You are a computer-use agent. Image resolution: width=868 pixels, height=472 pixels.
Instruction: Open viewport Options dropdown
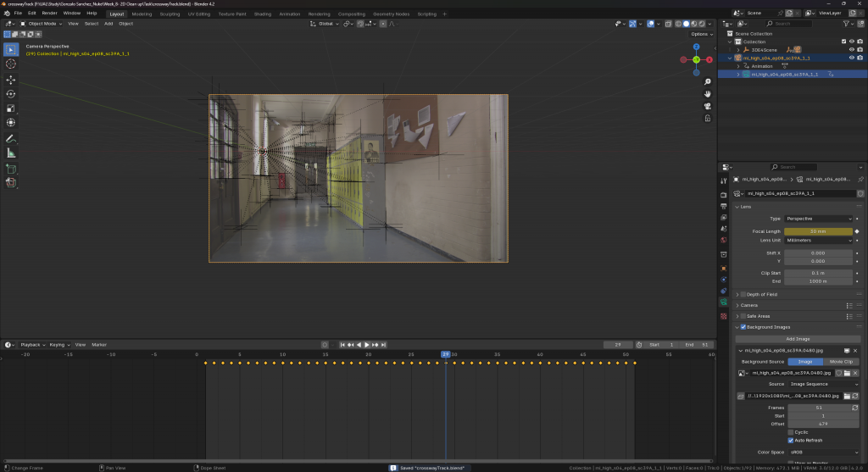click(701, 34)
